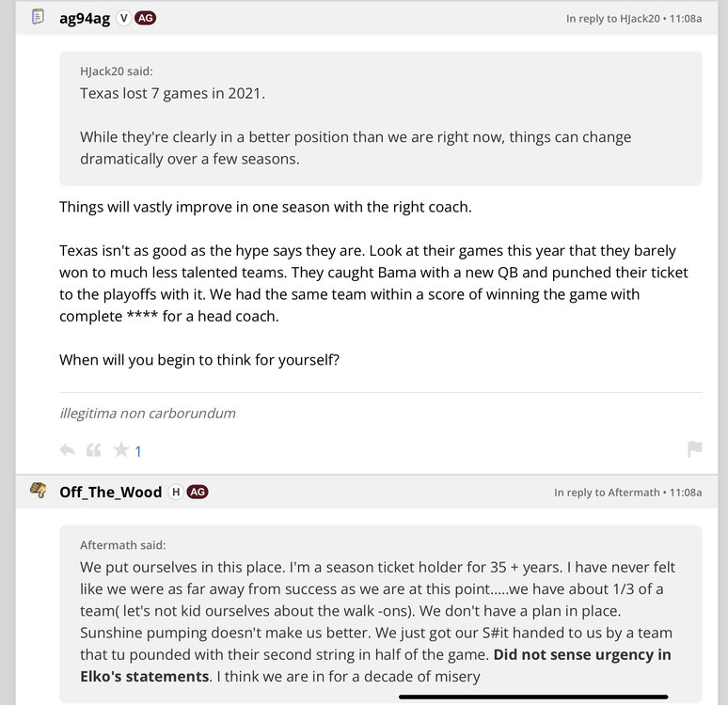Click Off_The_Wood's avatar icon

click(39, 491)
